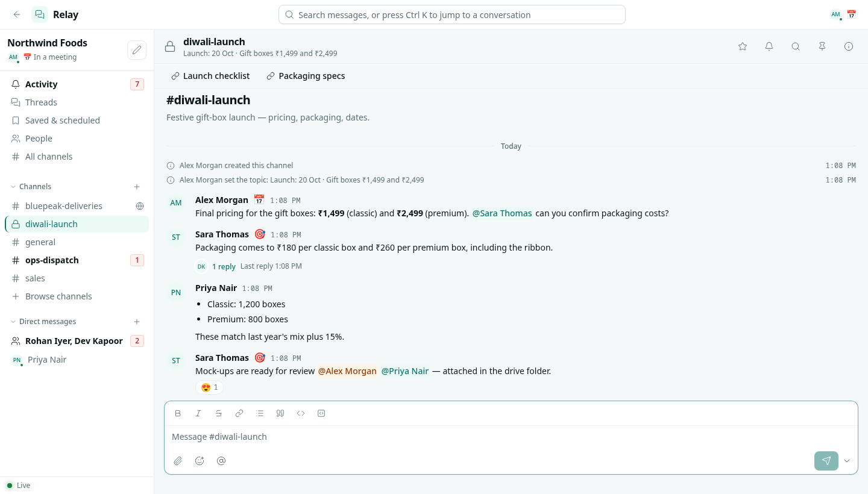This screenshot has width=868, height=494.
Task: Send the message with paper-plane button
Action: tap(826, 461)
